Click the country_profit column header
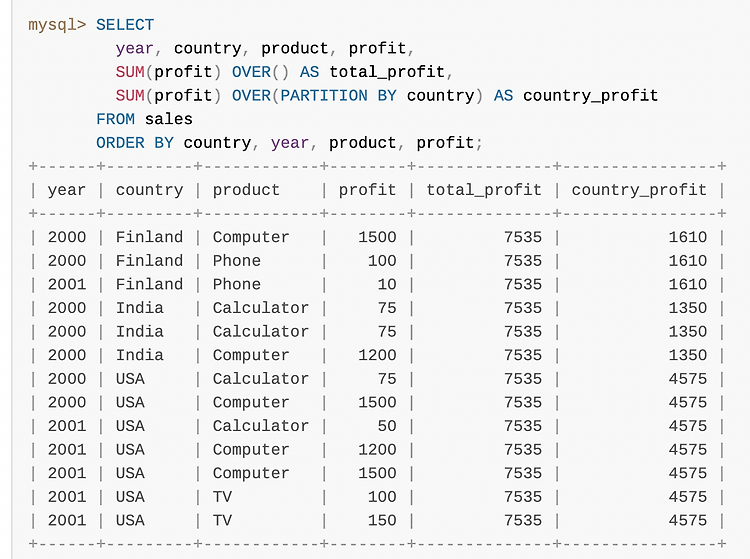750x559 pixels. 639,190
